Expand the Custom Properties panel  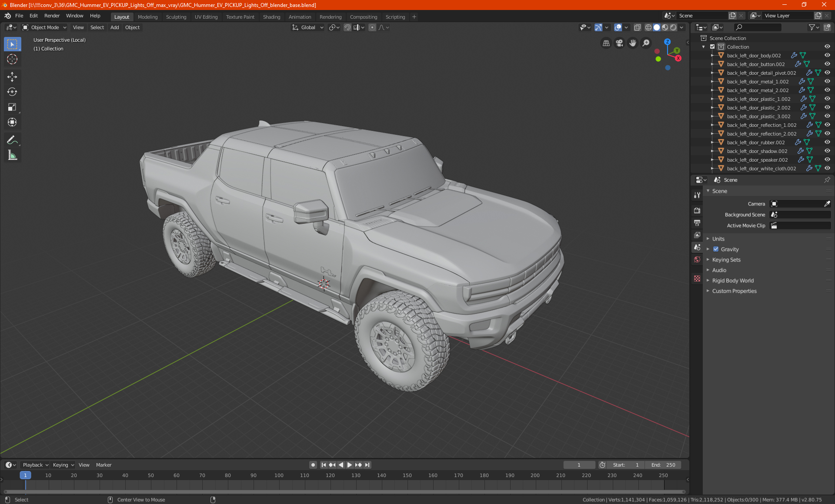click(x=734, y=291)
